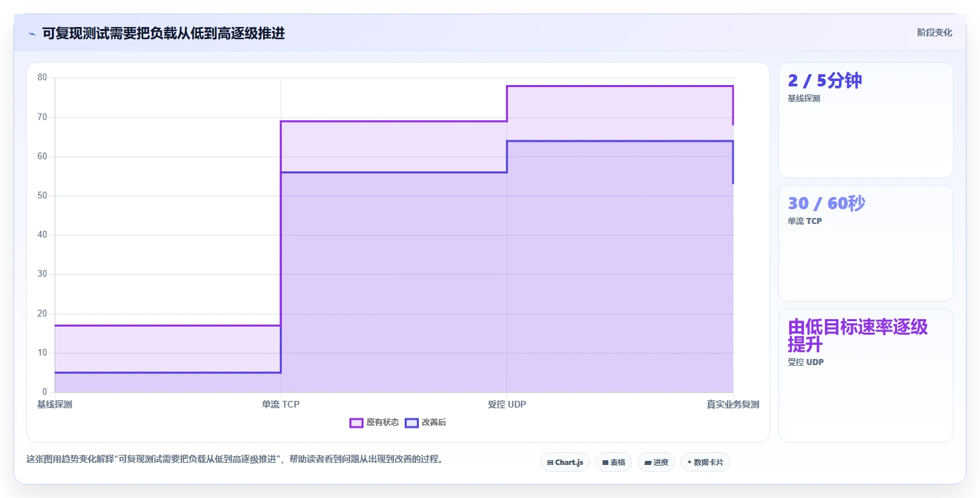Click the y-axis value 10
980x498 pixels.
coord(42,353)
